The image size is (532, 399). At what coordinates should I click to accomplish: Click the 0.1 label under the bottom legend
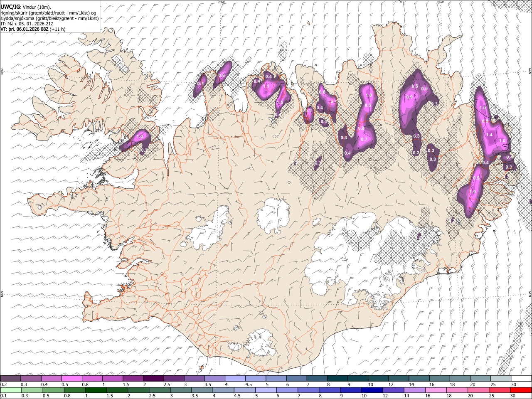click(3, 396)
